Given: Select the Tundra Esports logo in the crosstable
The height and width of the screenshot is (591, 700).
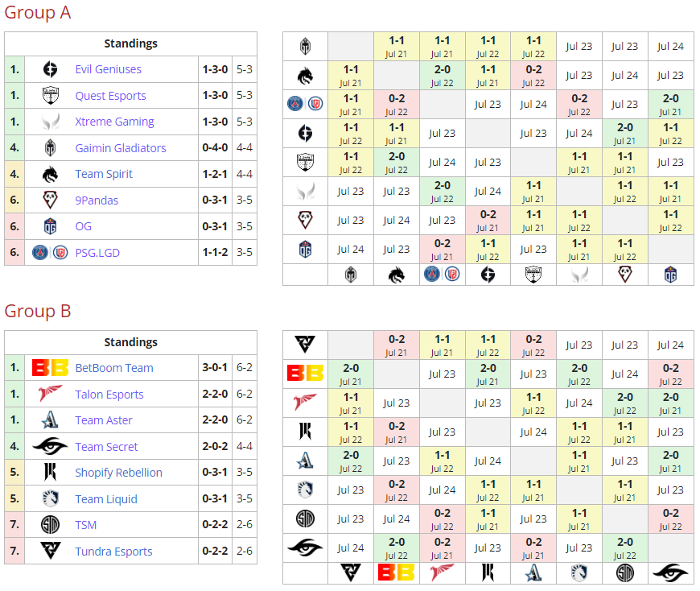Looking at the screenshot, I should [304, 345].
